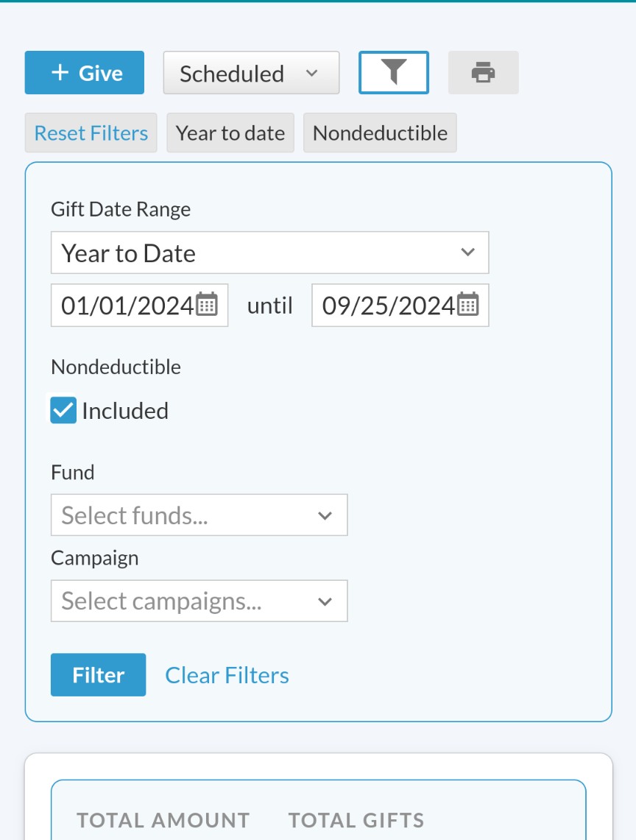
Task: Open the Select funds dropdown
Action: coord(199,515)
